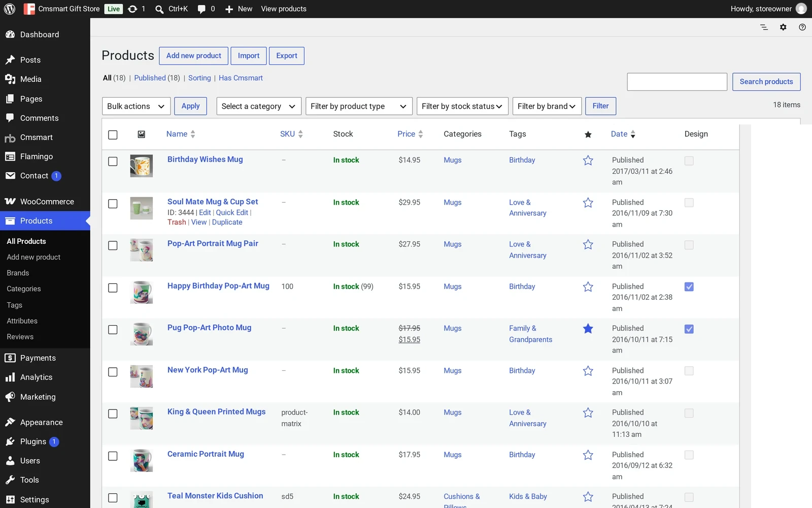
Task: Click the image column header icon
Action: pyautogui.click(x=142, y=134)
